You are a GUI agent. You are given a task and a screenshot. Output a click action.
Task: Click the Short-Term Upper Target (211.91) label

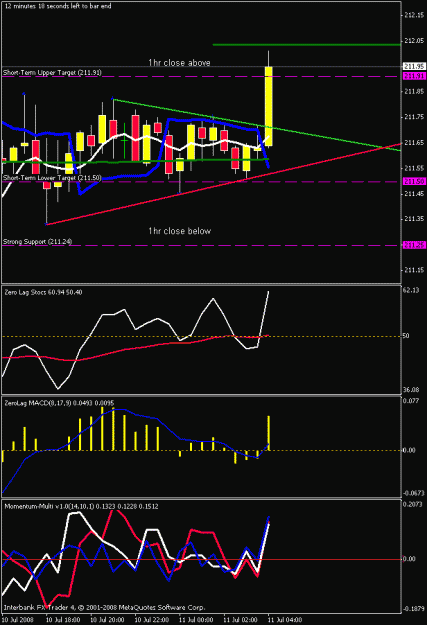52,73
